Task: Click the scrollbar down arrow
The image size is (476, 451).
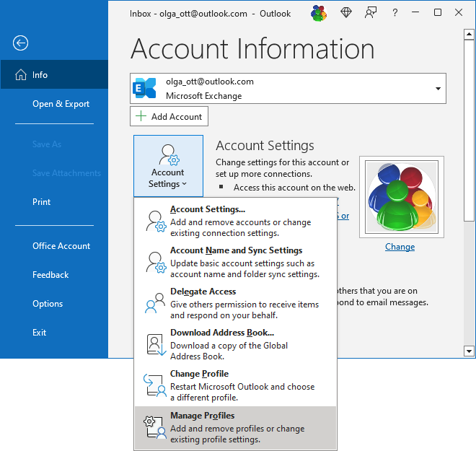Action: (x=469, y=351)
